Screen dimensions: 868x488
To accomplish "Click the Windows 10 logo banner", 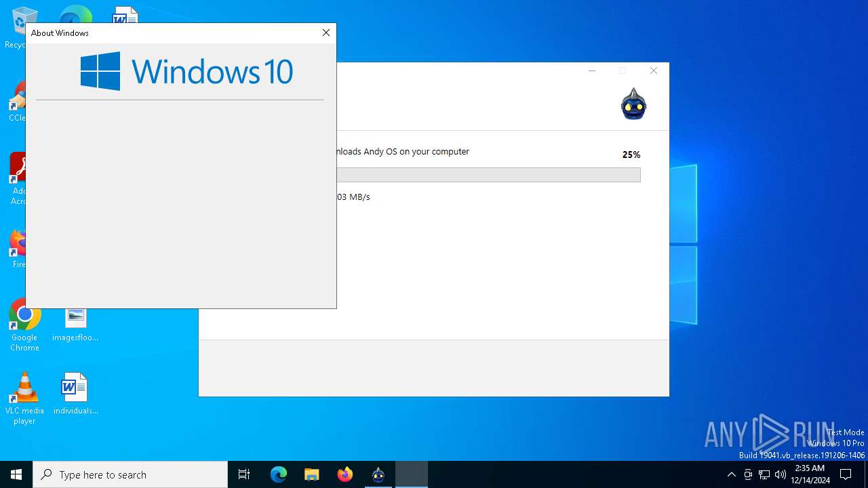I will [186, 71].
